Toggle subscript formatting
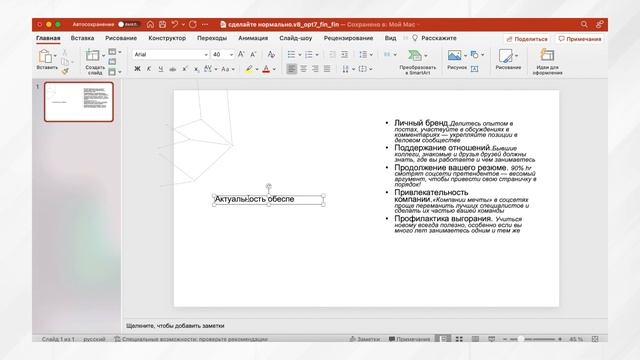 pyautogui.click(x=196, y=69)
